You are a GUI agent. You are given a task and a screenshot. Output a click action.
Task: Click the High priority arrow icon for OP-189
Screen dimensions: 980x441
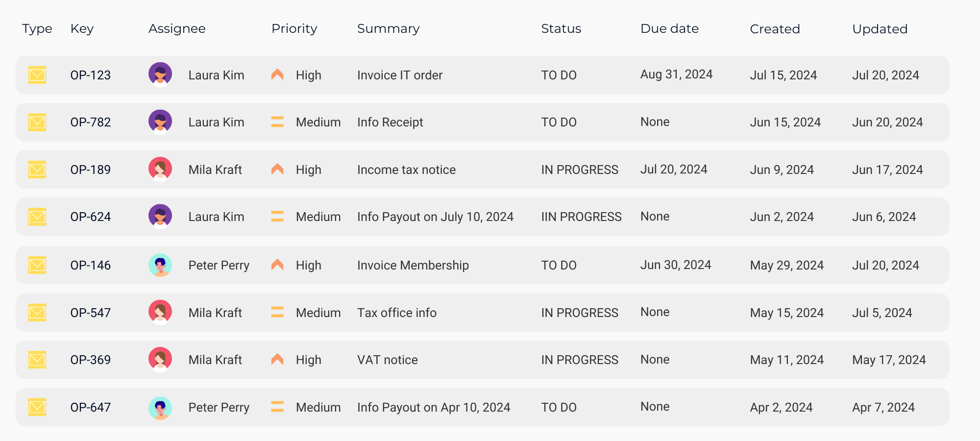(277, 169)
